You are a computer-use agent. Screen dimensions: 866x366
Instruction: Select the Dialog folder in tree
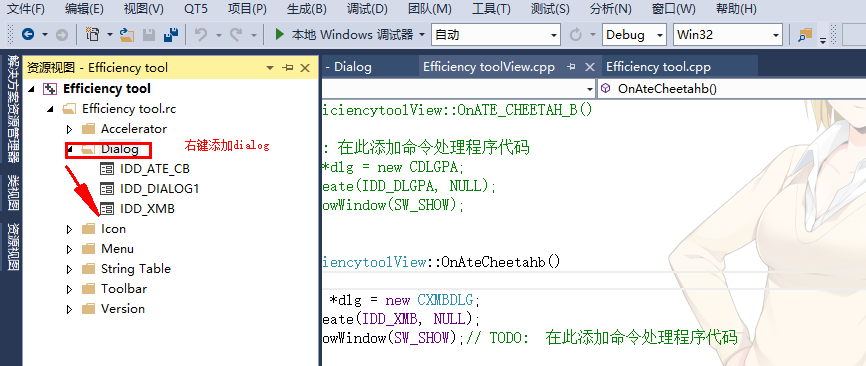(120, 149)
